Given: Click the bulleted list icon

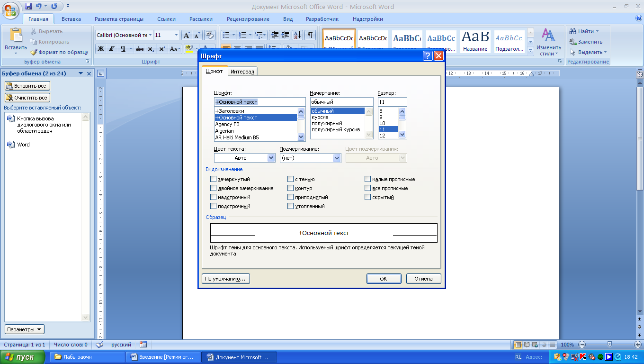Looking at the screenshot, I should [x=226, y=35].
